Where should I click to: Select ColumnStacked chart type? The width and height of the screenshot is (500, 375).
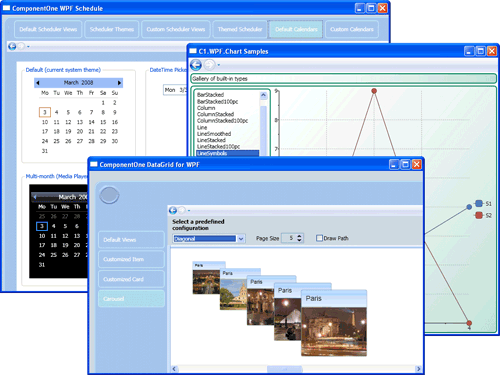pos(215,114)
